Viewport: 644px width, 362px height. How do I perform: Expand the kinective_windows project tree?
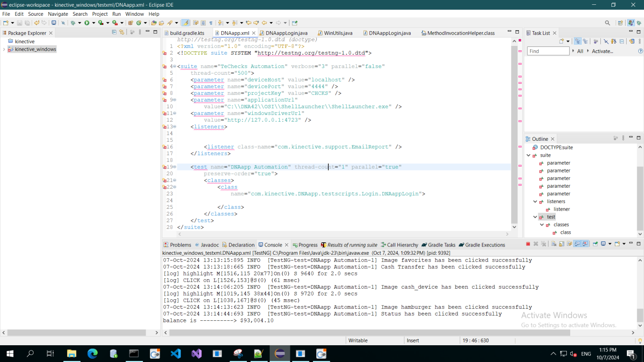(x=4, y=49)
